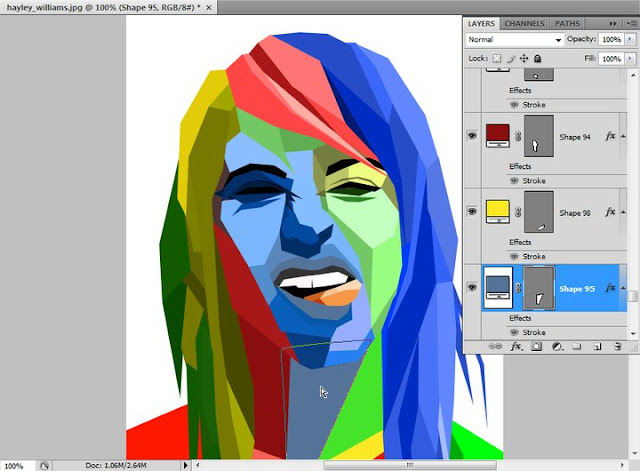Viewport: 640px width, 471px height.
Task: Switch to the Channels tab
Action: point(524,24)
